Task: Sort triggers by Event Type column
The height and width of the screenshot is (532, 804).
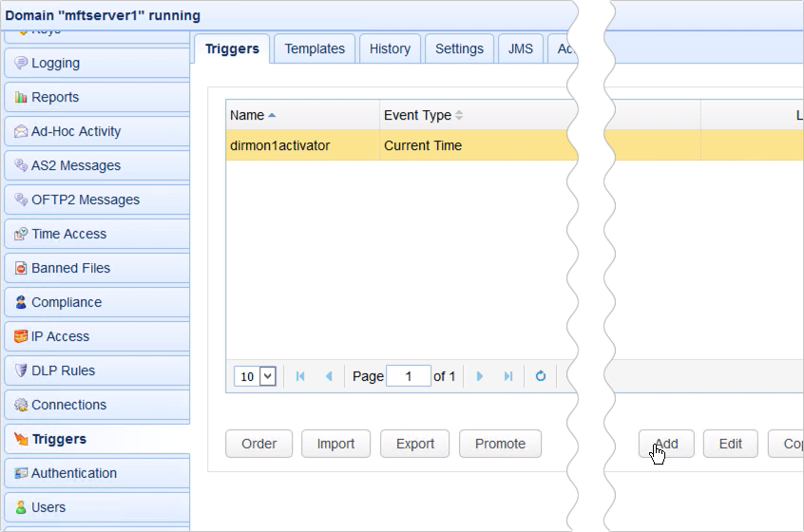Action: click(418, 116)
